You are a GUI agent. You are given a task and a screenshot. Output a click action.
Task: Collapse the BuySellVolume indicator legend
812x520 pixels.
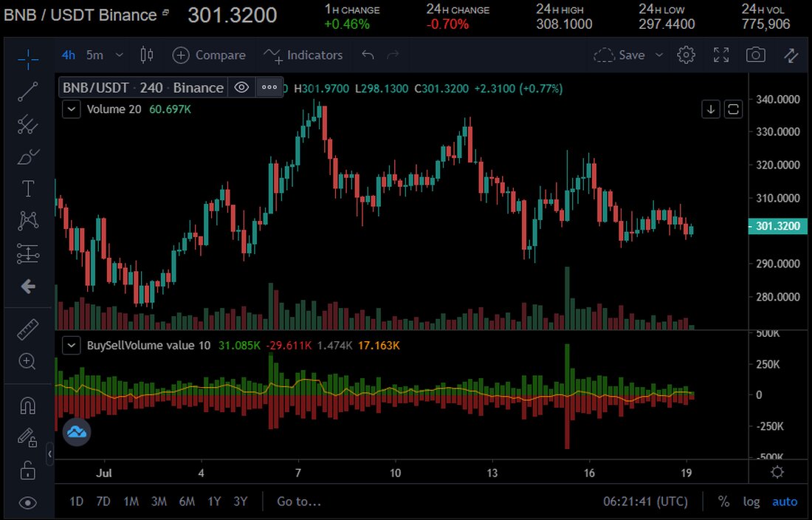tap(71, 346)
